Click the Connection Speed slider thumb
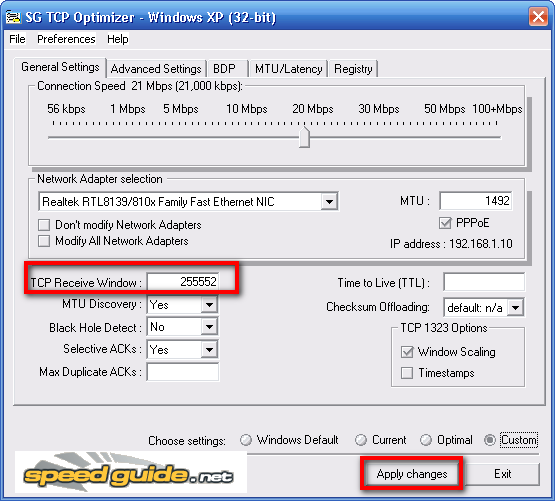Screen dimensions: 555x501 pyautogui.click(x=304, y=137)
